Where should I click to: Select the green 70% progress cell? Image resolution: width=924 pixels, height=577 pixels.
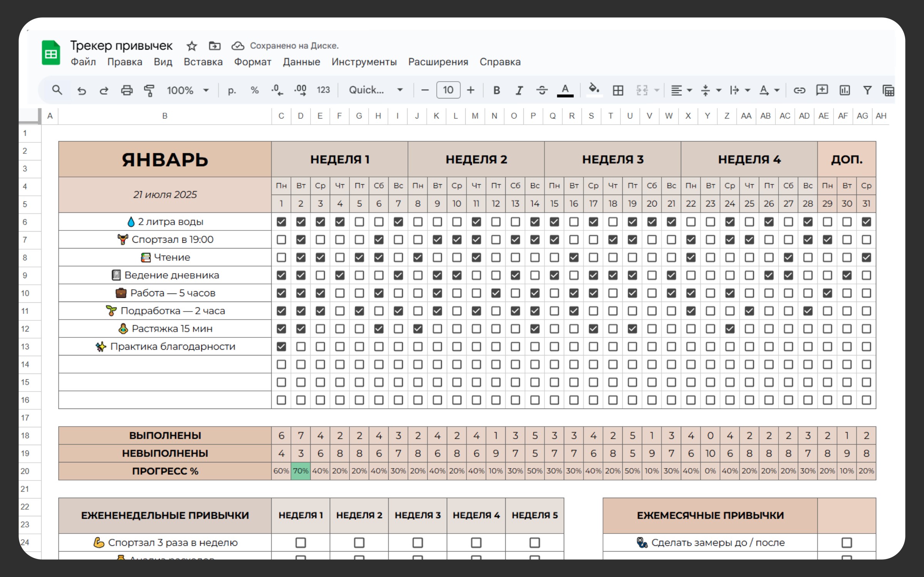click(301, 471)
